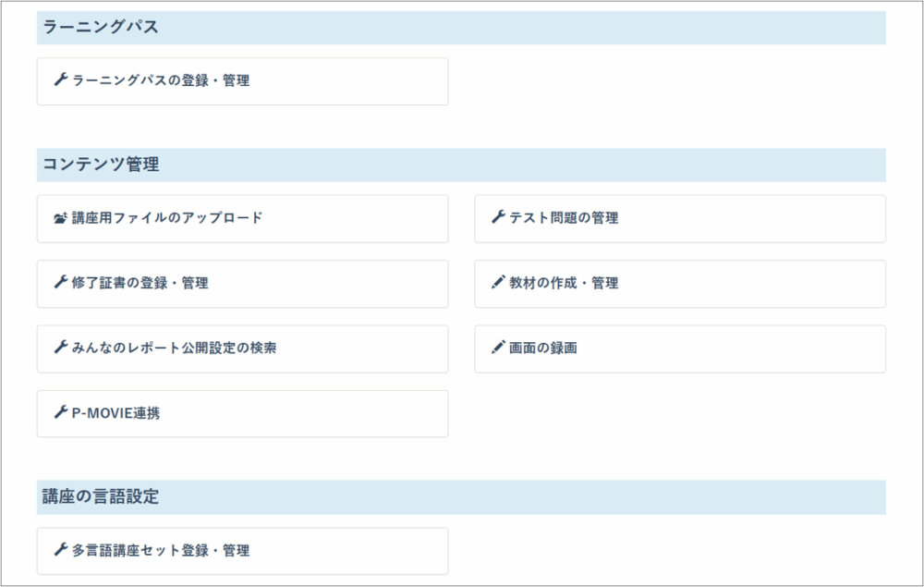Launch 画面の録画
924x587 pixels.
click(x=680, y=349)
